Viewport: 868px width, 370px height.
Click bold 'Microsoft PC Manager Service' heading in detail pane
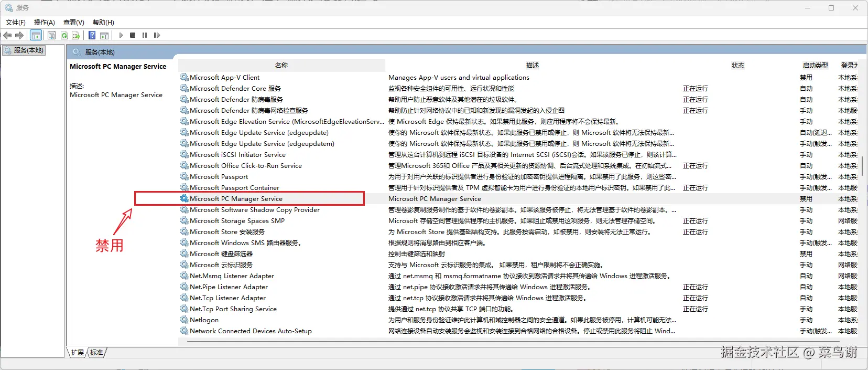click(x=118, y=67)
